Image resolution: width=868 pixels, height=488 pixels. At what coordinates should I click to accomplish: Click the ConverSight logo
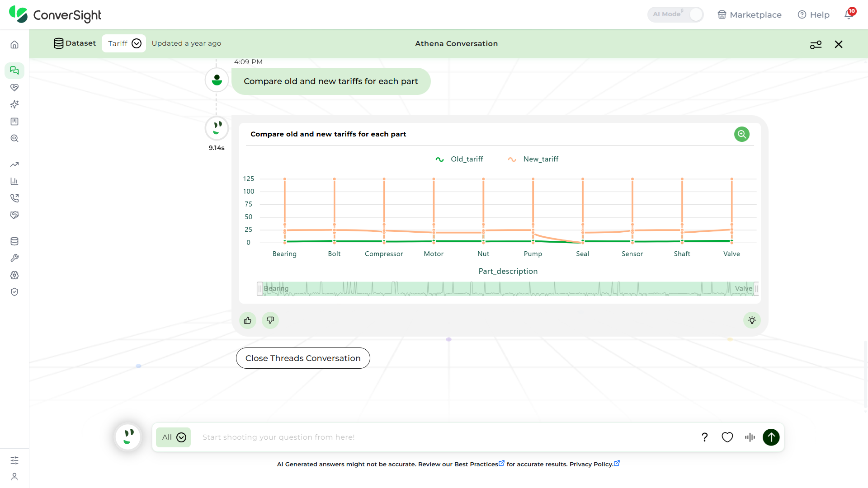coord(55,14)
